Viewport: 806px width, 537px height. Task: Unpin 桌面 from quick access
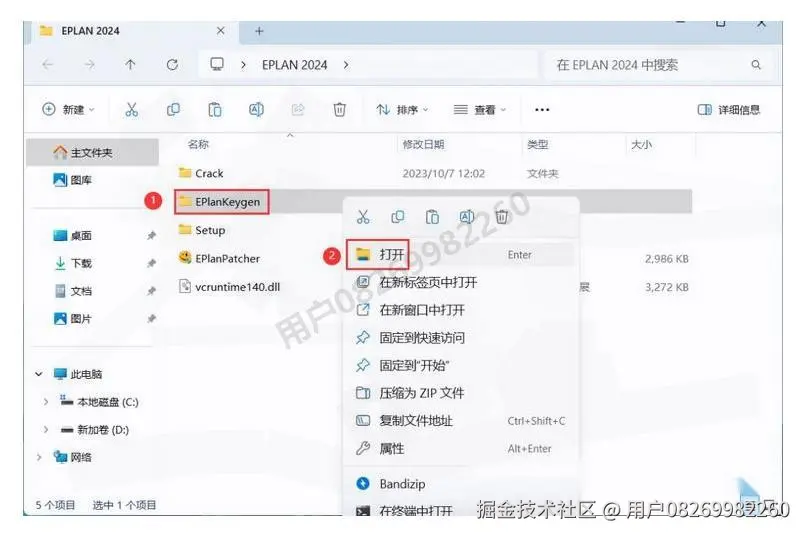[151, 236]
